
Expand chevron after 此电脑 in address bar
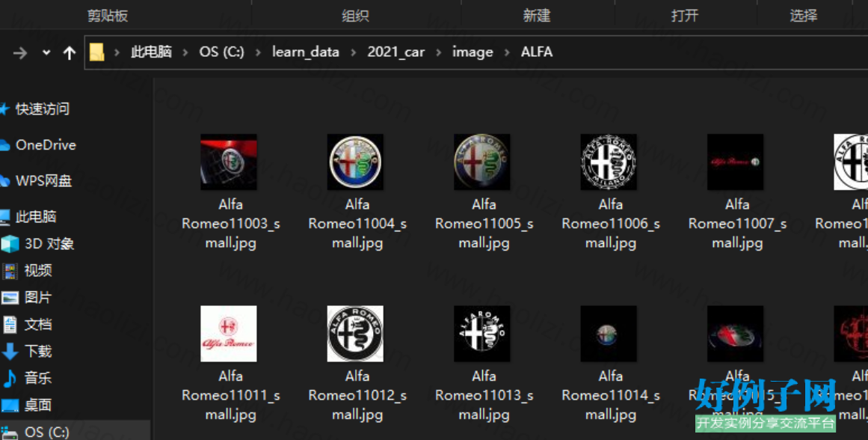point(185,52)
